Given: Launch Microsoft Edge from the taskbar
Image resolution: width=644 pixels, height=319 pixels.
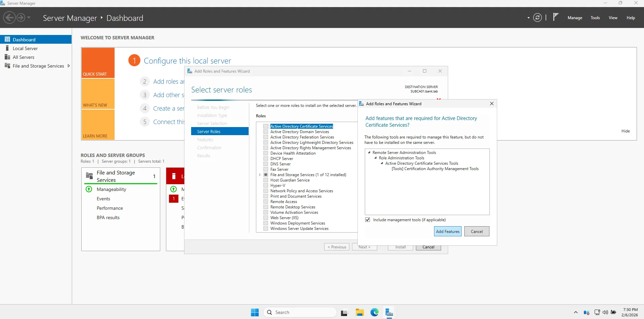Looking at the screenshot, I should tap(375, 312).
